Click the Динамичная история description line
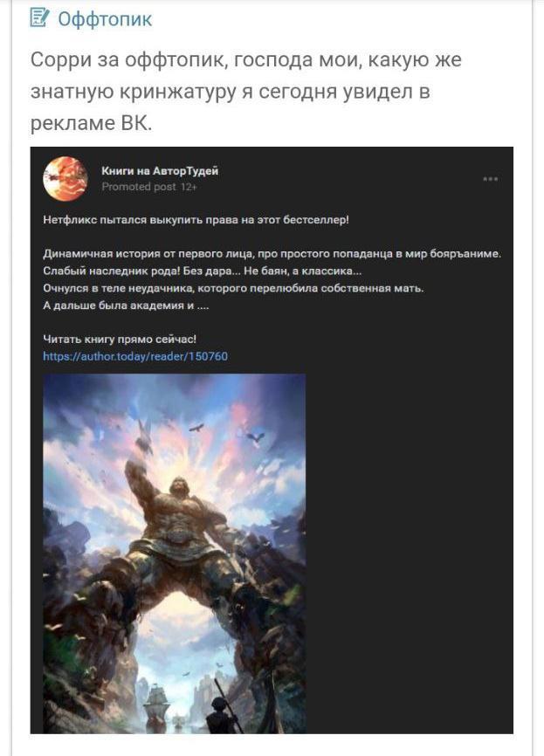 [x=272, y=254]
